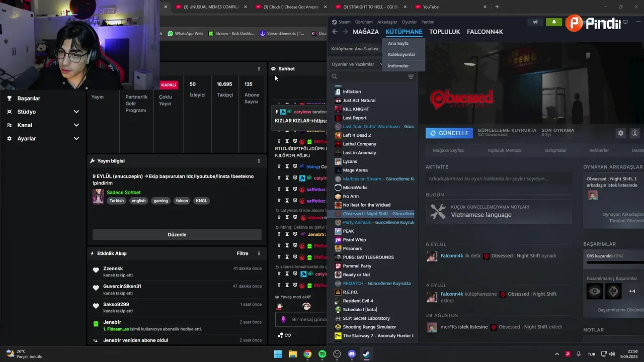Viewport: 644px width, 362px height.
Task: Open MAĞAZA tab in Steam
Action: coord(366,32)
